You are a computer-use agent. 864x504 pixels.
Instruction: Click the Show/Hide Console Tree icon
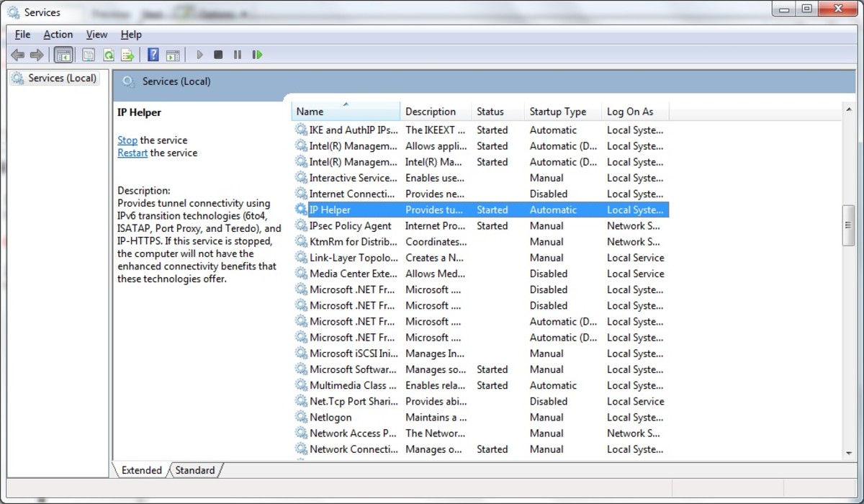(63, 54)
